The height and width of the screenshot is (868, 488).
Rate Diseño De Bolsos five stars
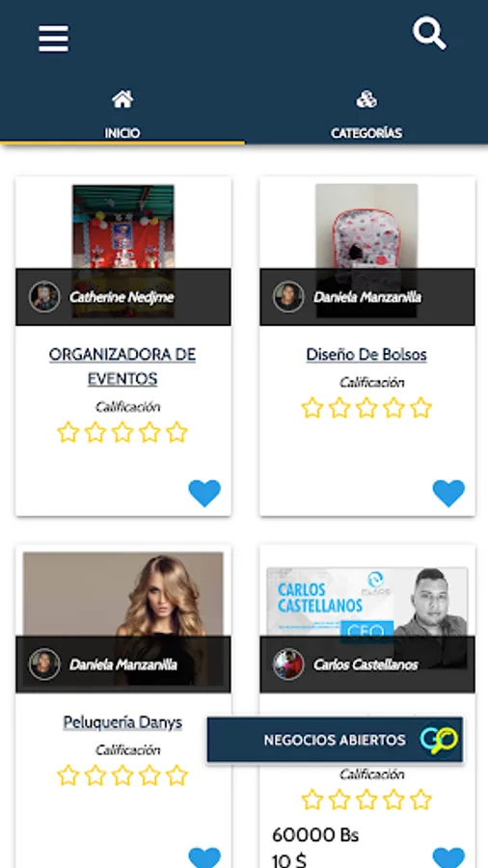[421, 408]
